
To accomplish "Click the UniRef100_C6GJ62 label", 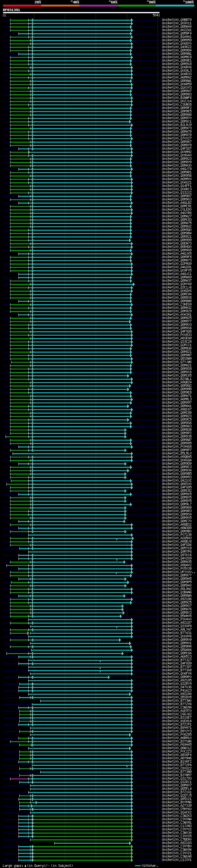I will pyautogui.click(x=176, y=714).
